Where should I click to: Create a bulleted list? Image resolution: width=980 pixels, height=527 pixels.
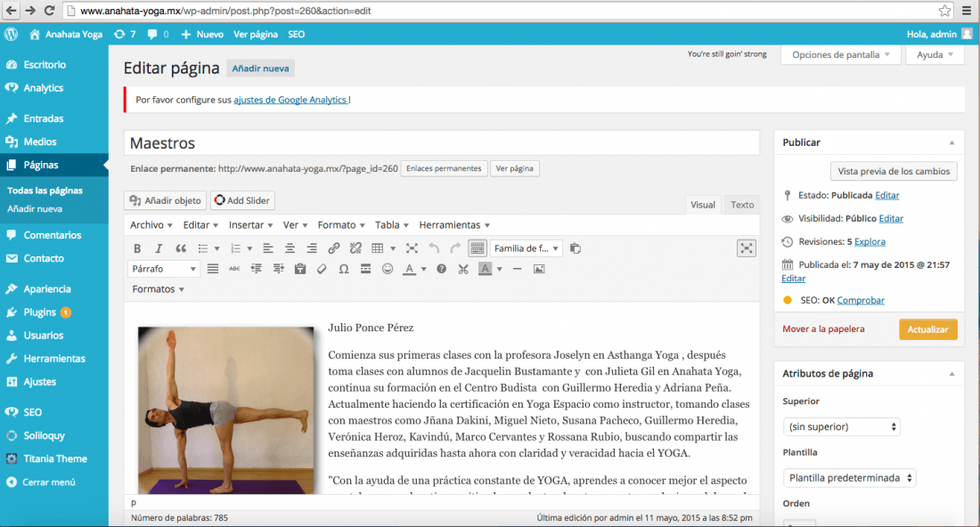[203, 248]
